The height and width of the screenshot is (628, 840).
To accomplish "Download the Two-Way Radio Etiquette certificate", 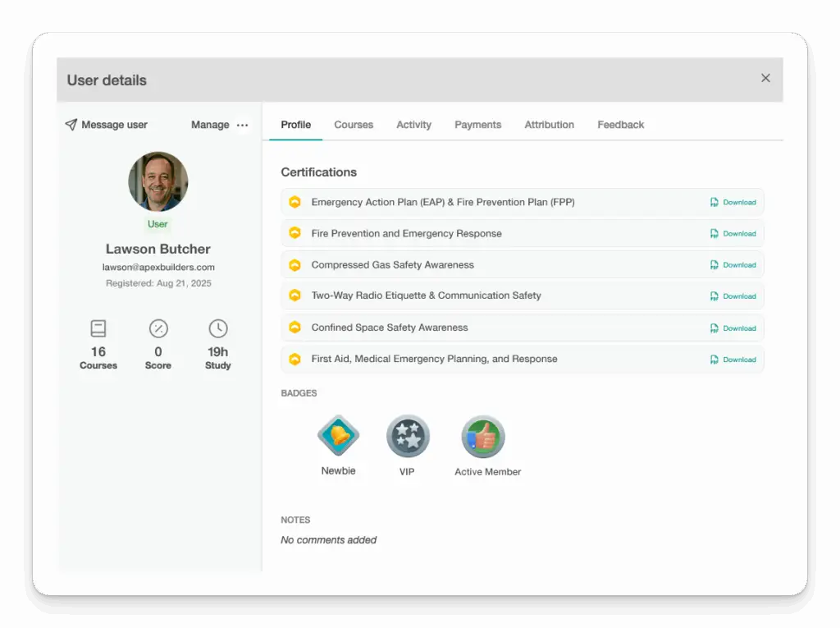I will [734, 296].
